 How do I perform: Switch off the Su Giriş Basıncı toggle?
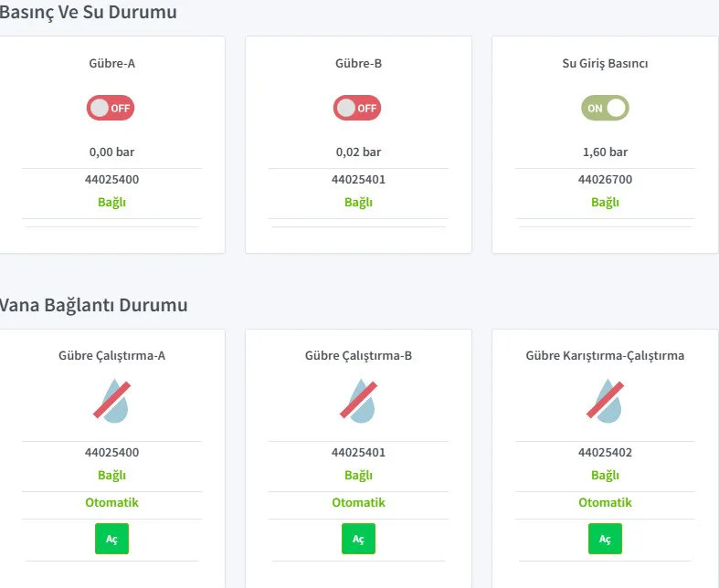click(605, 108)
